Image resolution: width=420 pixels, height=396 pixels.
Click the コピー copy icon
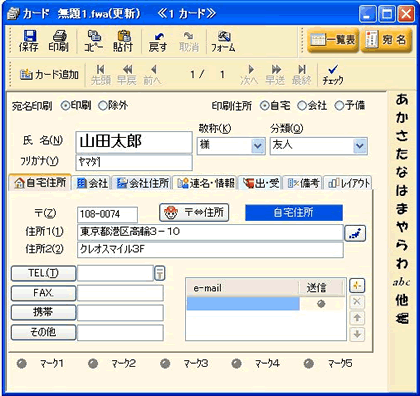94,41
